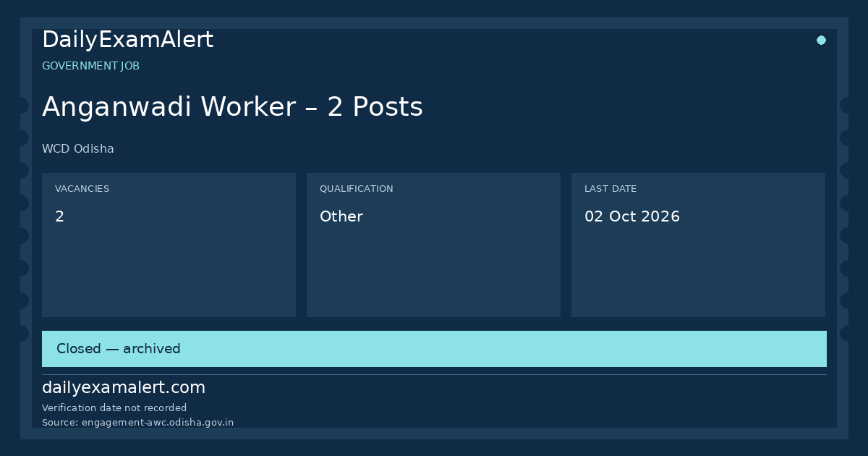The image size is (868, 456).
Task: Select the QUALIFICATION card label
Action: (x=356, y=189)
